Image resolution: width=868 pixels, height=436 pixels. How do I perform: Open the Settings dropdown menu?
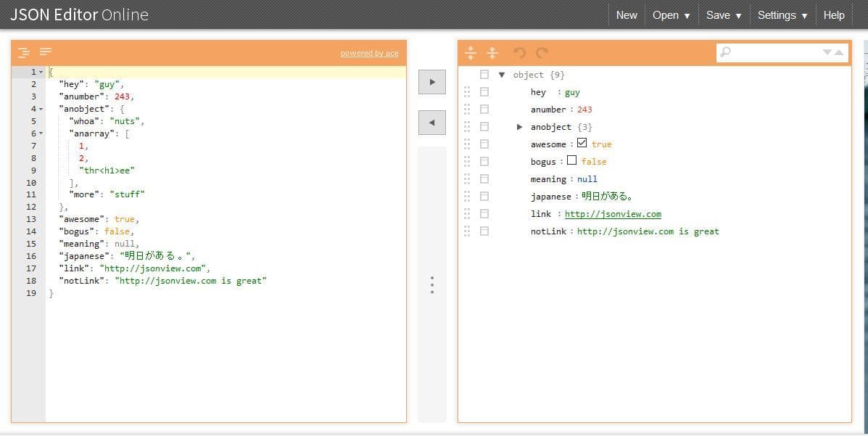782,15
